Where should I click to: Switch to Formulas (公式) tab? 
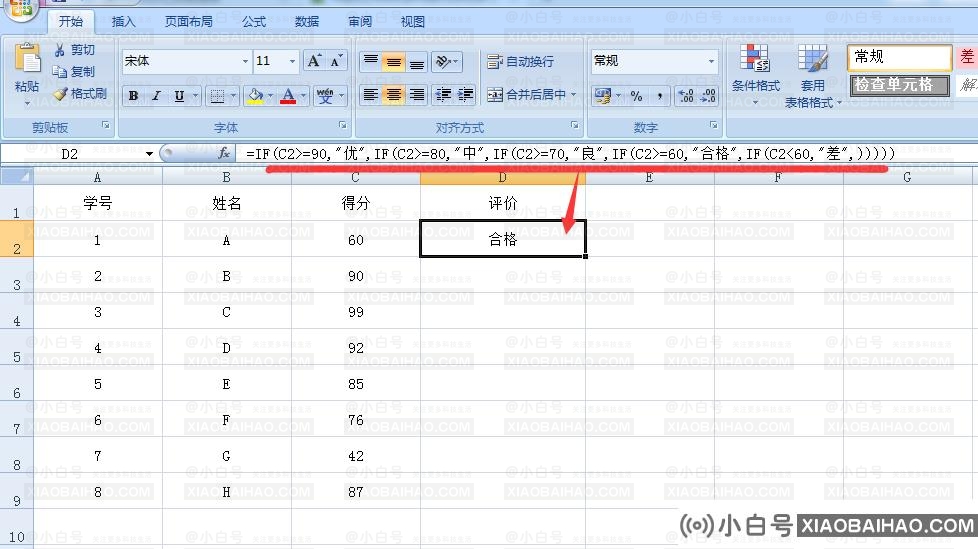tap(254, 22)
